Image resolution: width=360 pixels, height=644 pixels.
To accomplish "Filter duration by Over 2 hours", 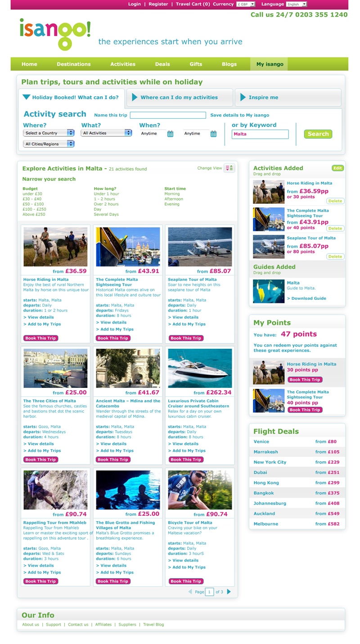I will pos(106,204).
